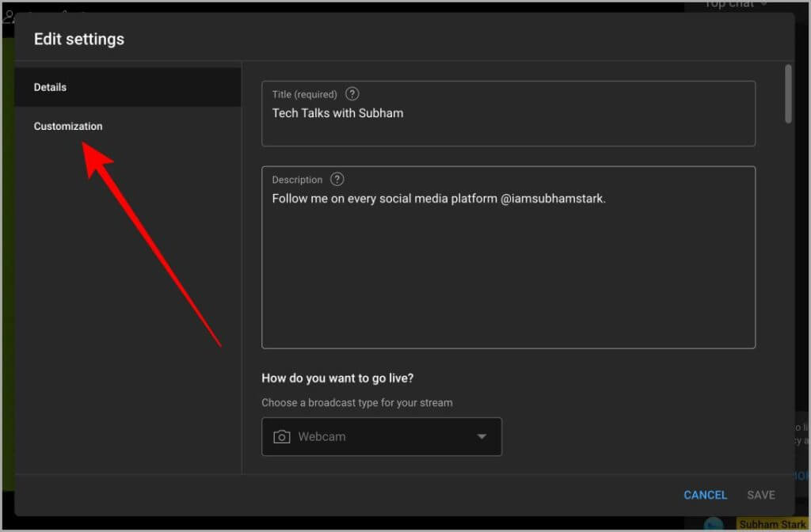
Task: Click the camera icon in broadcast type
Action: pyautogui.click(x=282, y=437)
